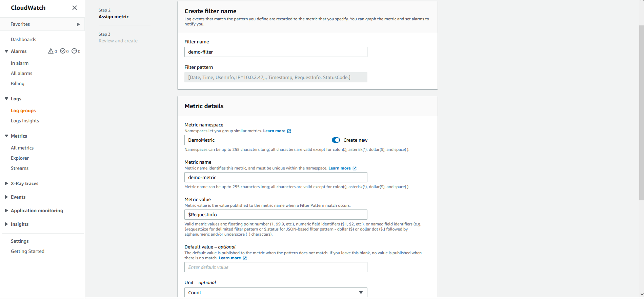The width and height of the screenshot is (644, 299).
Task: Close the CloudWatch navigation panel
Action: tap(75, 8)
